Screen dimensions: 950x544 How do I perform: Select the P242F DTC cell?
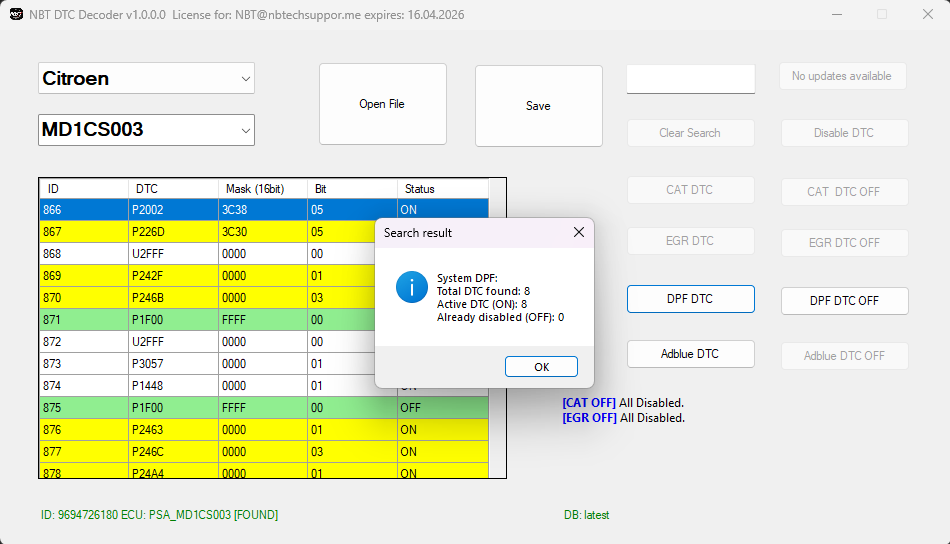pyautogui.click(x=173, y=276)
